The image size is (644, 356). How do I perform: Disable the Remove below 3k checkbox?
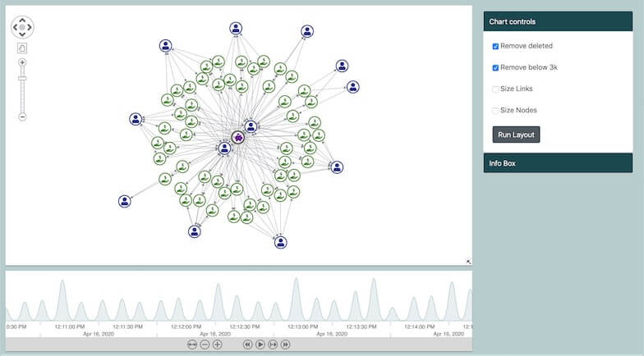495,67
